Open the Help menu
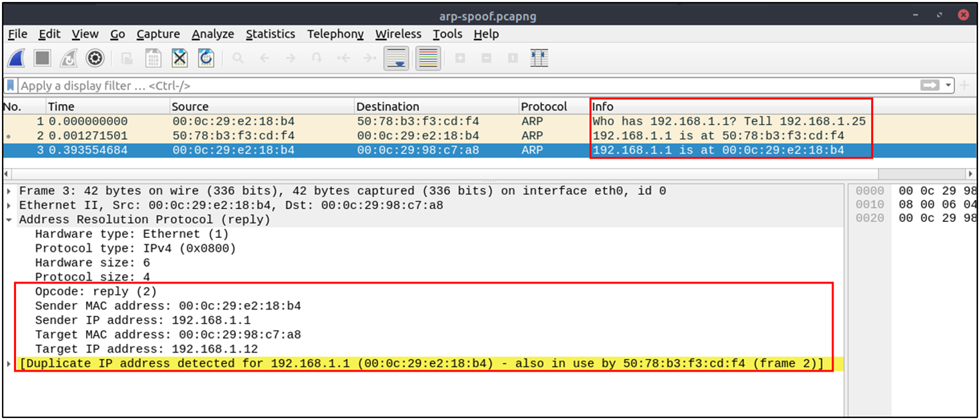Viewport: 980px width, 420px height. pos(486,34)
